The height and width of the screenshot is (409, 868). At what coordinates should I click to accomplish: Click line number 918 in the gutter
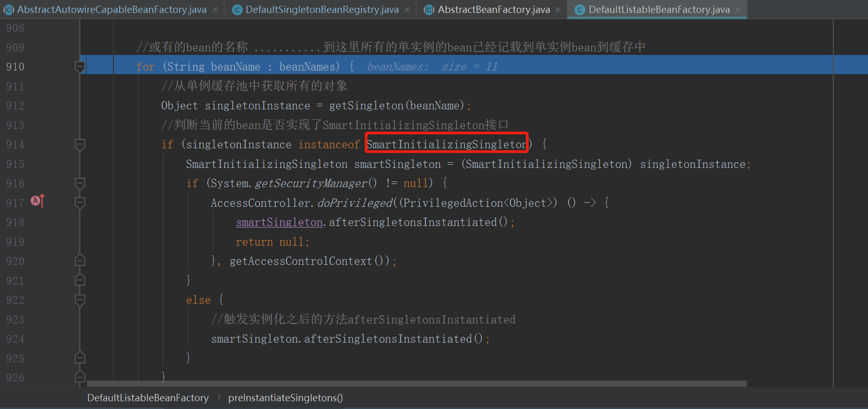click(15, 222)
